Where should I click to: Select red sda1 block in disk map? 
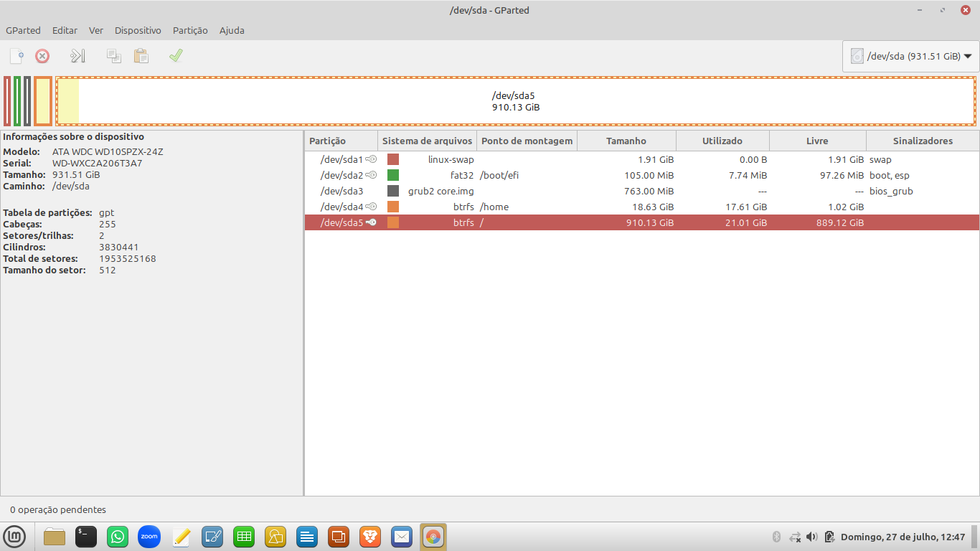pos(7,101)
